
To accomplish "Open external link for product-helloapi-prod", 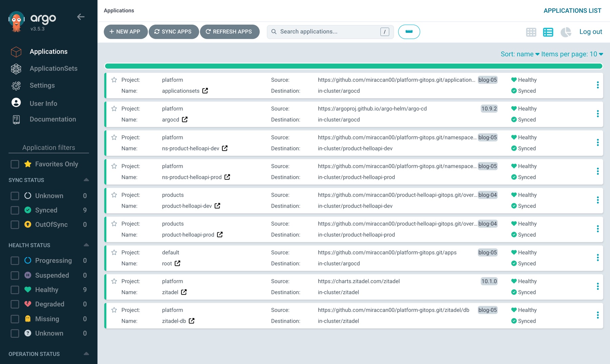I will (x=220, y=235).
